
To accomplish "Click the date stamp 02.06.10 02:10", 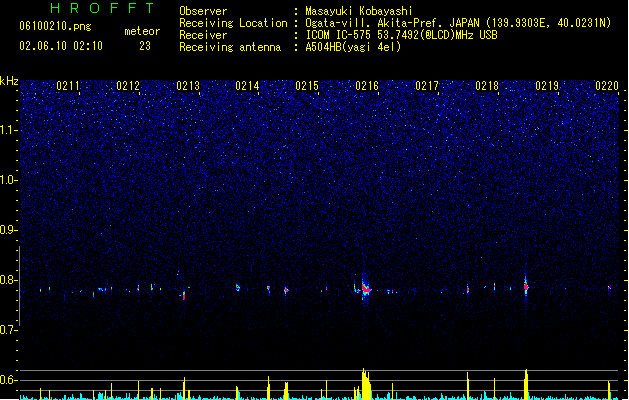I will click(x=61, y=46).
